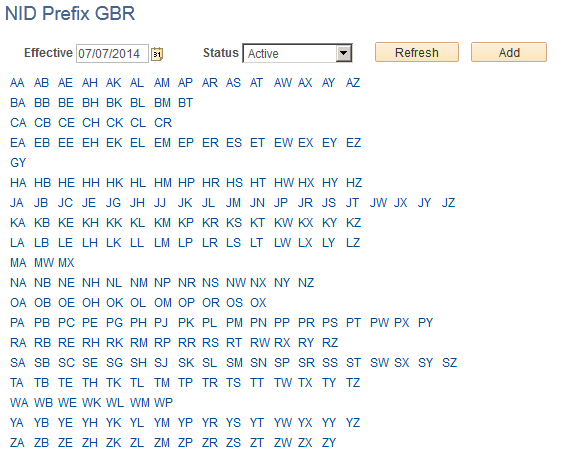Screen dimensions: 562x466
Task: Open the AA prefix link
Action: [17, 83]
